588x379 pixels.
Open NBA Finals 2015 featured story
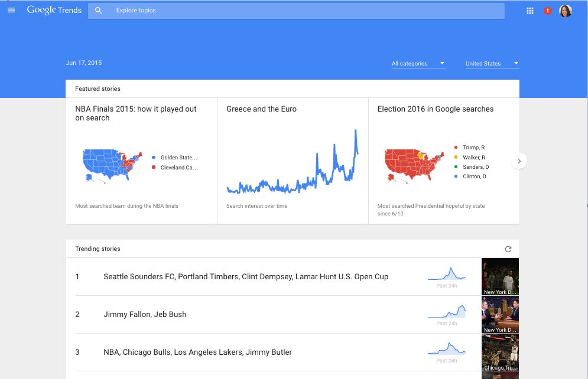click(141, 161)
